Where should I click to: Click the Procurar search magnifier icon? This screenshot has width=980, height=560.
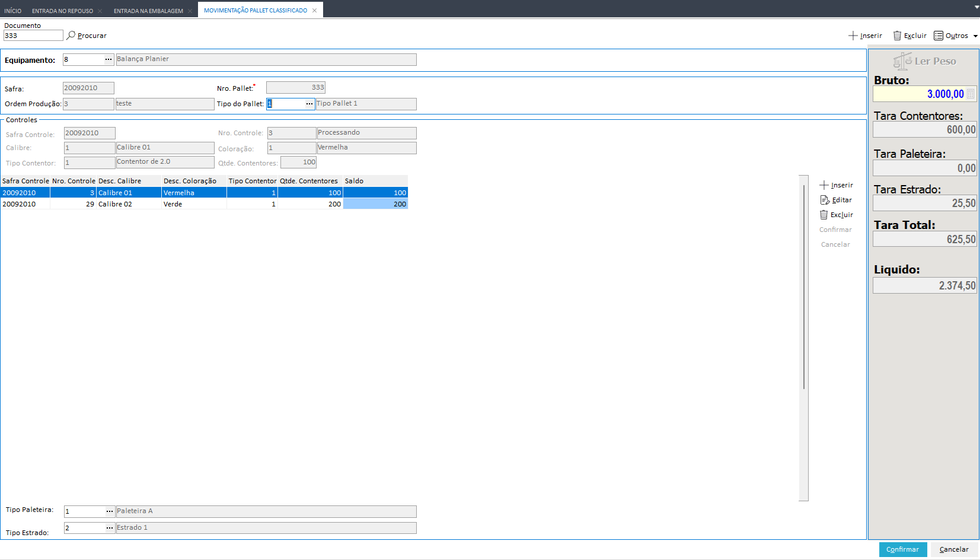point(71,36)
